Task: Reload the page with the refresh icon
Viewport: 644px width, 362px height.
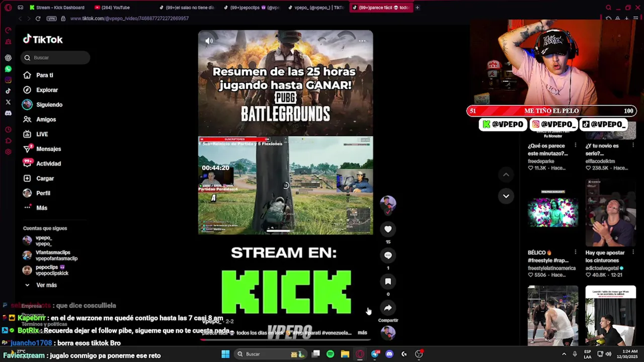Action: coord(38,19)
